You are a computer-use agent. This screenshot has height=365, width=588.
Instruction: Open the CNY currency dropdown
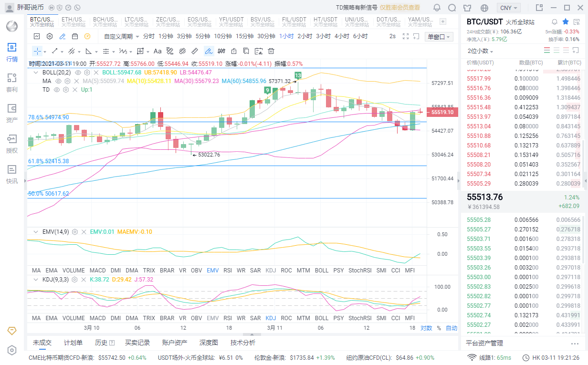coord(509,8)
